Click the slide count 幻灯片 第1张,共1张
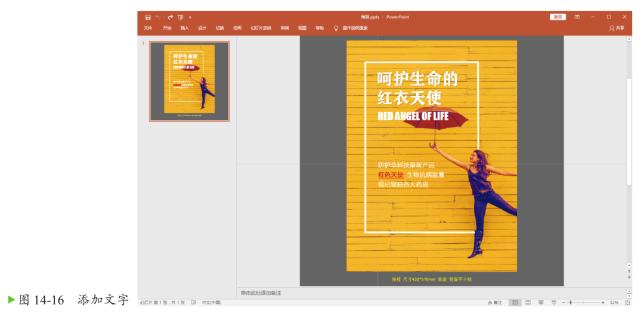This screenshot has height=314, width=644. tap(163, 303)
